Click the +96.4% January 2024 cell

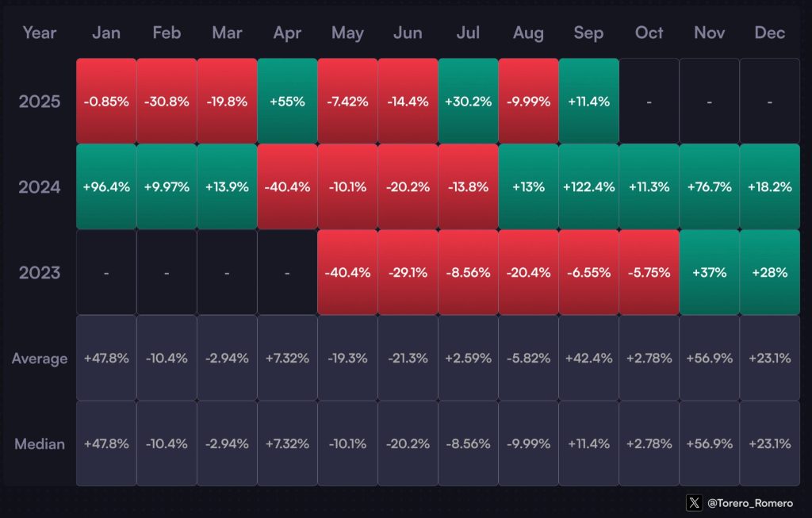106,187
